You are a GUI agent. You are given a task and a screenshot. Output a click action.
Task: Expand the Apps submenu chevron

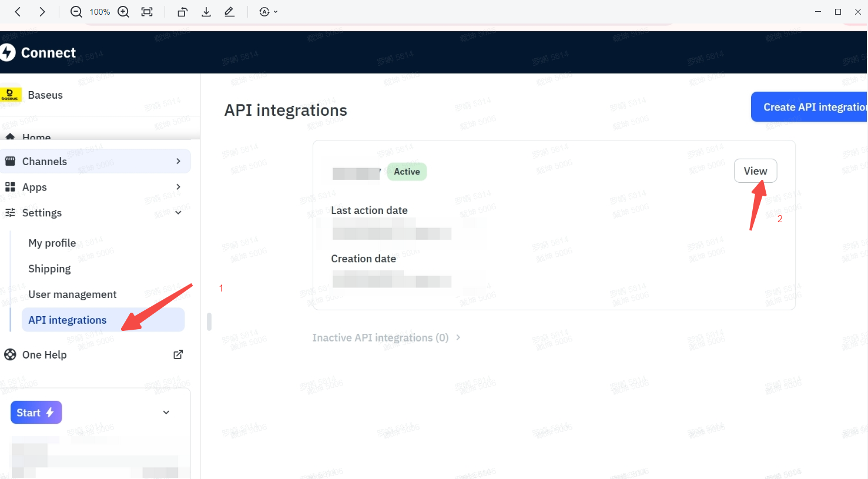[179, 187]
